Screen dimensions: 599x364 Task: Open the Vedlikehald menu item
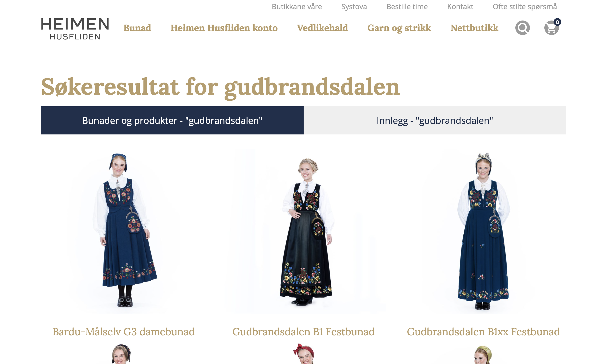coord(322,28)
